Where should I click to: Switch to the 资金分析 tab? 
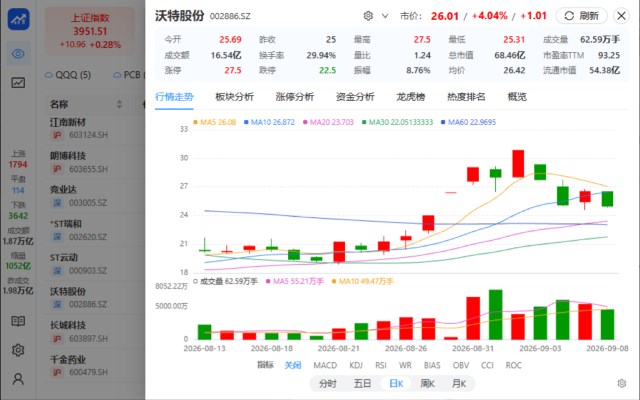click(x=355, y=97)
